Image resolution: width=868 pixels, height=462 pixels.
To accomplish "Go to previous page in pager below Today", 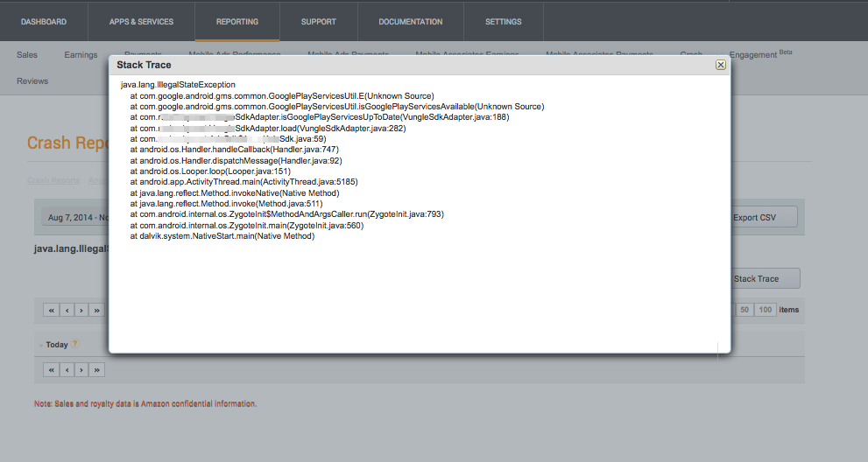I will pyautogui.click(x=67, y=369).
